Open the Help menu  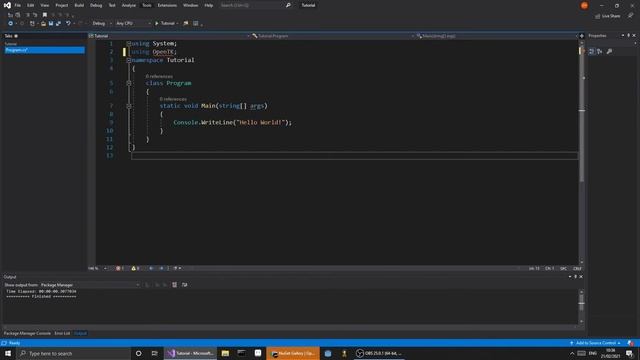(209, 5)
